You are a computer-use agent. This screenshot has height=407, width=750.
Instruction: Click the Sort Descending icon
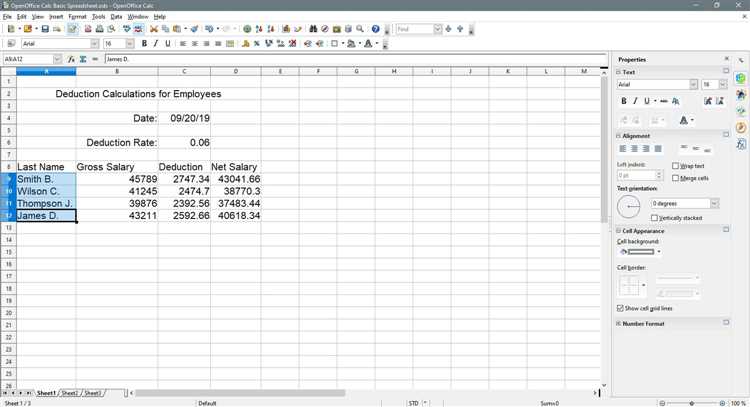point(271,29)
